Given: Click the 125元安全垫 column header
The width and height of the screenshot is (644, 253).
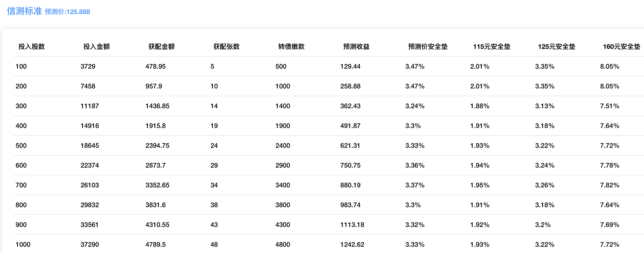Looking at the screenshot, I should 556,47.
